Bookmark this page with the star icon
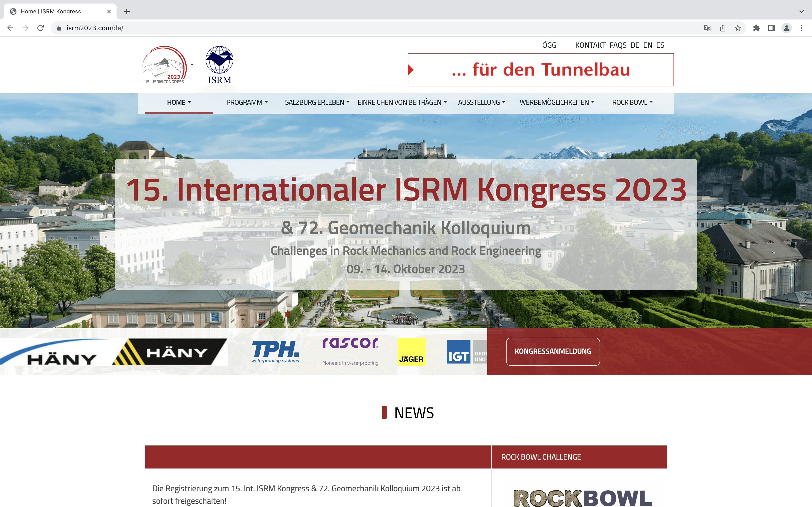The image size is (812, 507). (x=738, y=28)
